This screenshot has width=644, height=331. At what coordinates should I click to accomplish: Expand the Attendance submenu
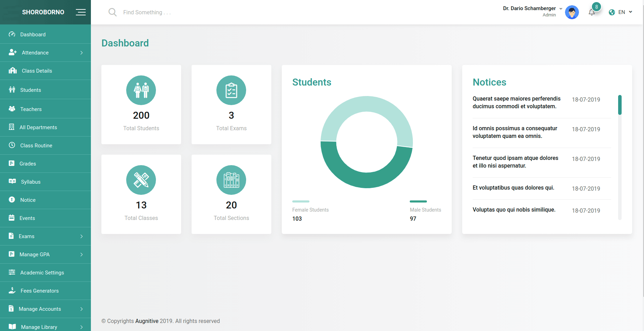click(45, 53)
